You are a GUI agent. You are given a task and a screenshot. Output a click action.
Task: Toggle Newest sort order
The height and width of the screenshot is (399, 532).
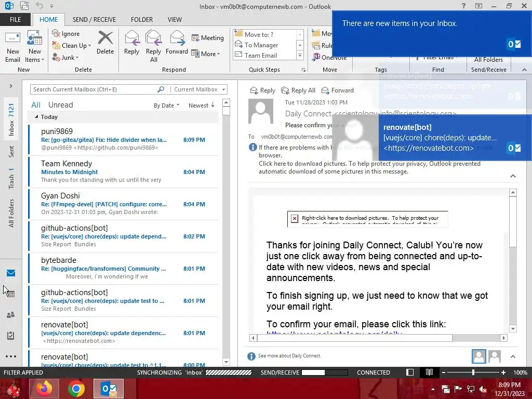[x=202, y=105]
